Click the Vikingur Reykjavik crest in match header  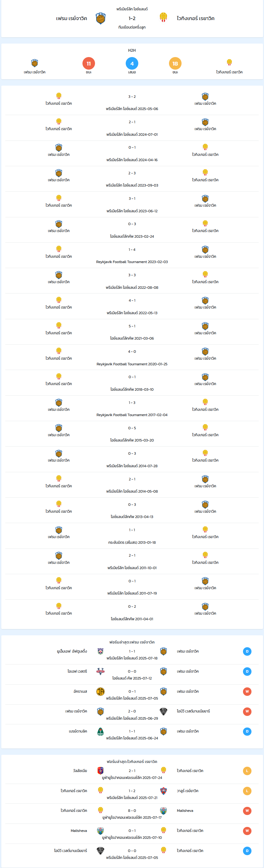point(163,17)
